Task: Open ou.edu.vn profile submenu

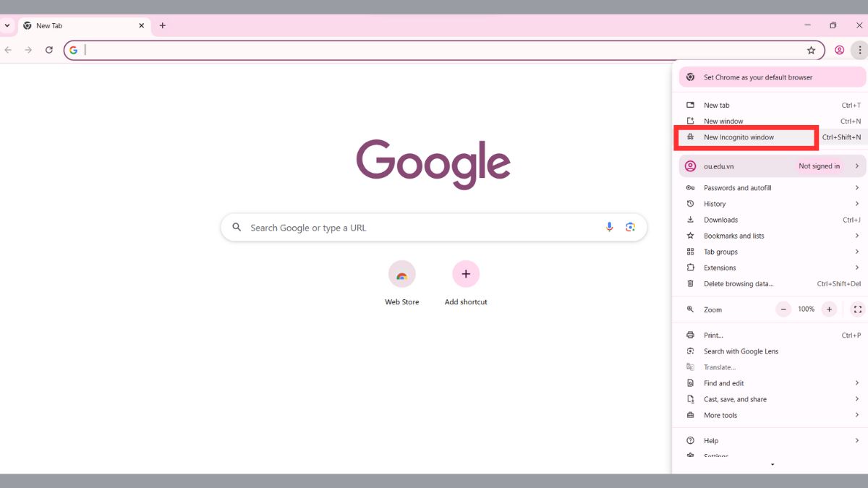Action: point(772,166)
